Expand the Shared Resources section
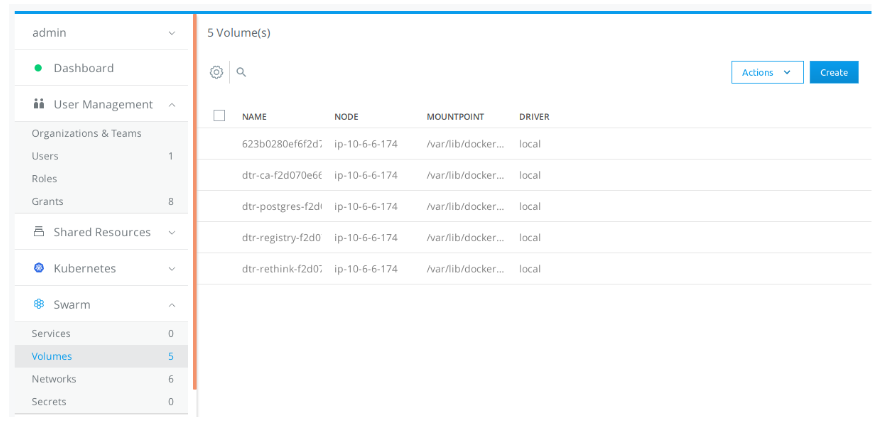Screen dimensions: 875x421 tap(171, 232)
